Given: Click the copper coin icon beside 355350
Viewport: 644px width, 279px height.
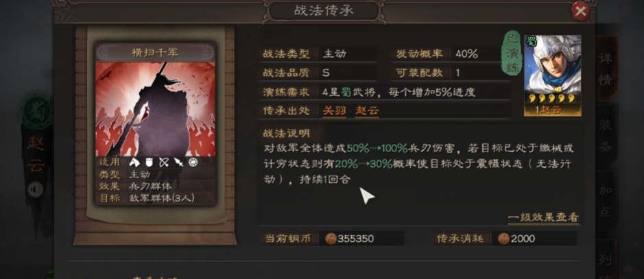Looking at the screenshot, I should coord(331,239).
